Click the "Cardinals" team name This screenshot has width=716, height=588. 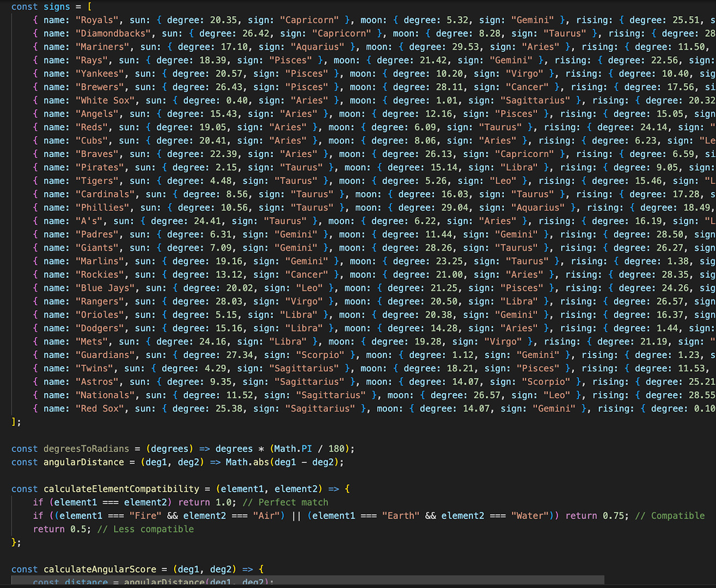(x=106, y=194)
